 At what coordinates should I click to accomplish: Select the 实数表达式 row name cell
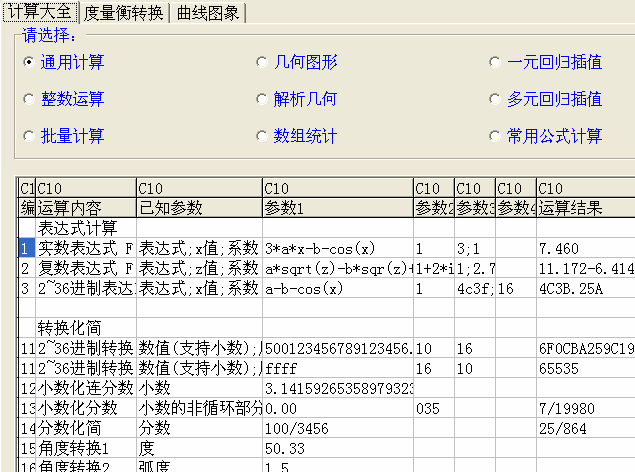pyautogui.click(x=85, y=248)
